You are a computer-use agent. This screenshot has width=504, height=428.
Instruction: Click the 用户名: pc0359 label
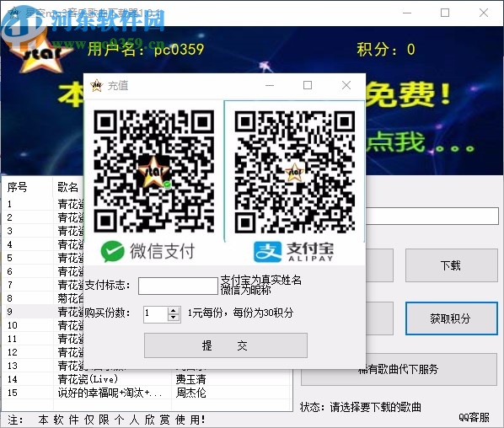tap(146, 50)
